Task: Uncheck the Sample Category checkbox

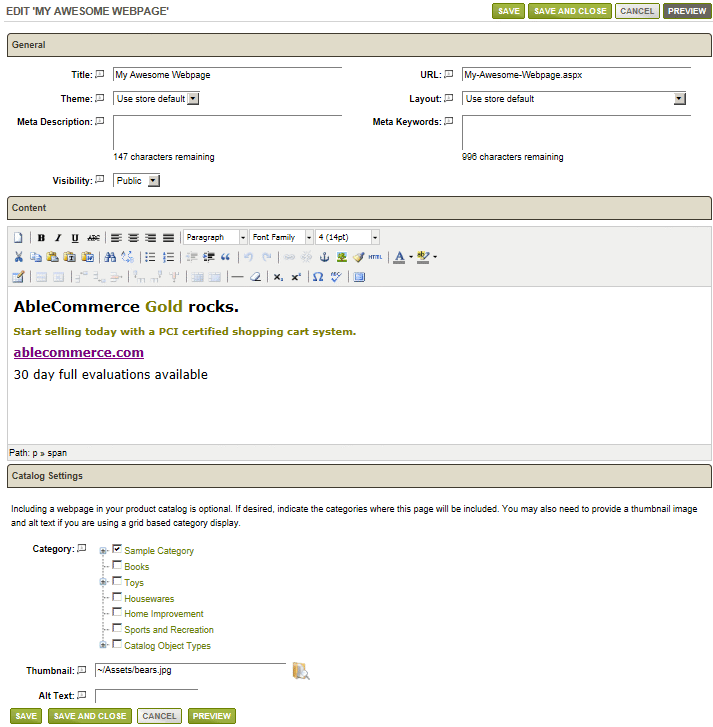Action: coord(117,549)
